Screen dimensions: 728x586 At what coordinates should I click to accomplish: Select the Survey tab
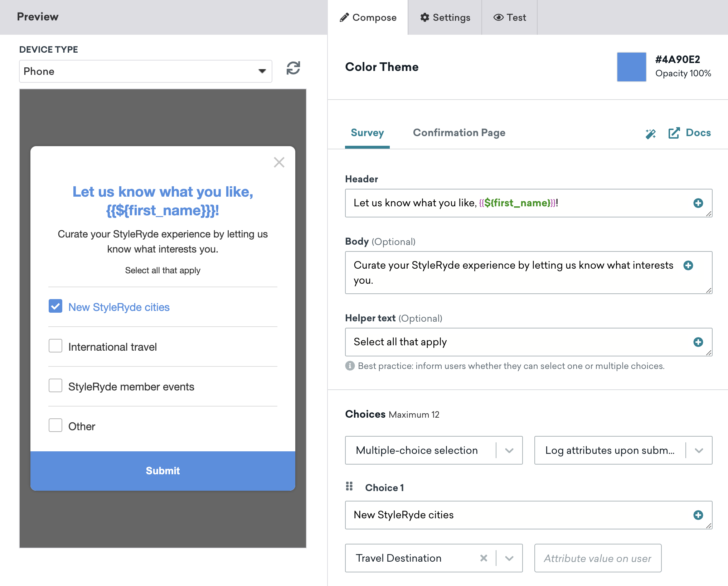click(x=366, y=133)
